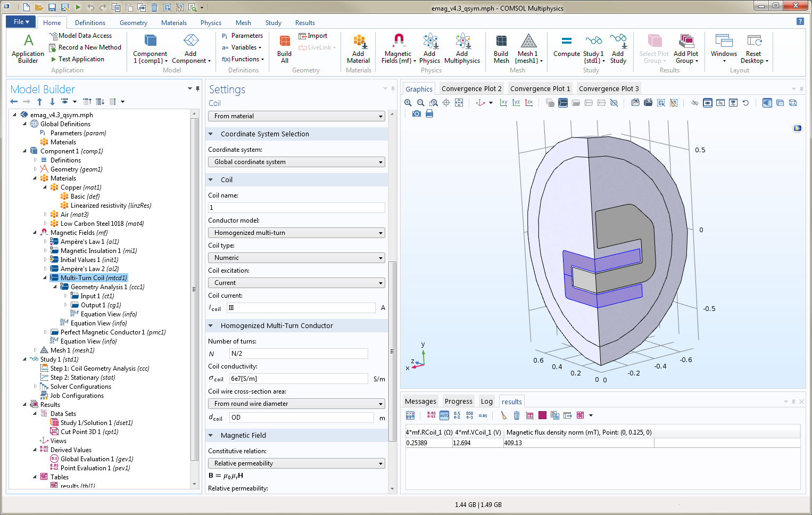The image size is (812, 515).
Task: Click the magenta color swatch in results toolbar
Action: 542,415
